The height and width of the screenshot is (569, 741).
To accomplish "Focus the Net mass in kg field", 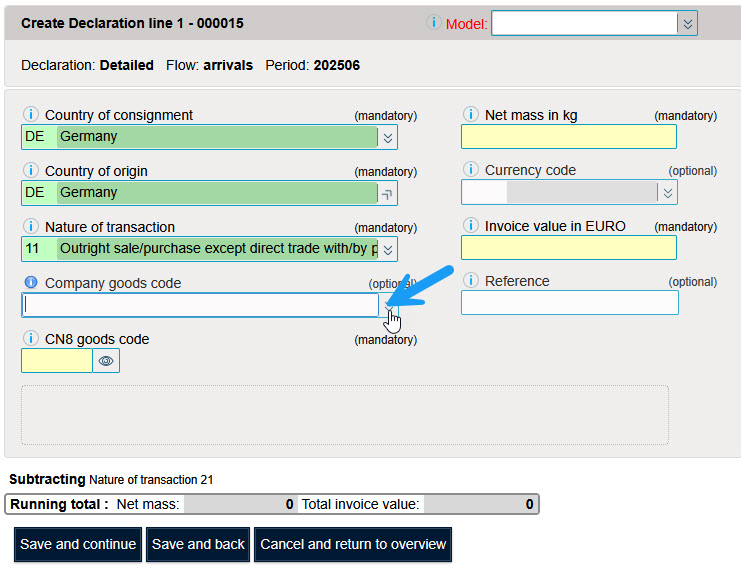I will tap(568, 137).
